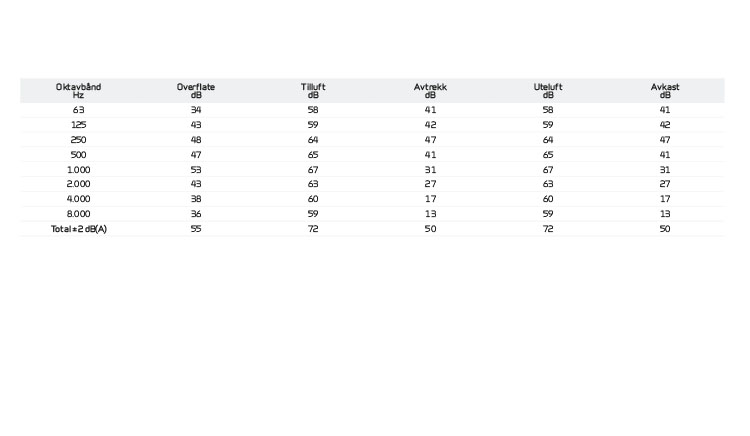Select the 2.000 Hz row label
Screen dimensions: 750x436
point(78,184)
